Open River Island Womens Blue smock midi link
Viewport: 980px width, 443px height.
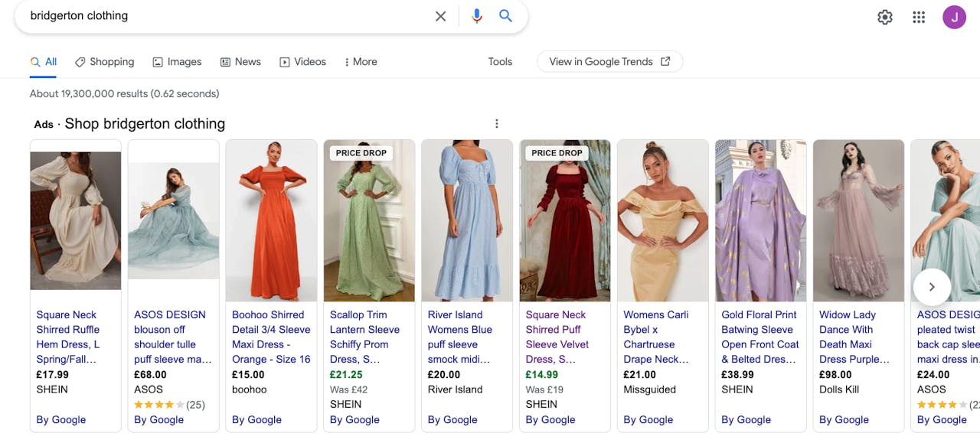(x=460, y=337)
